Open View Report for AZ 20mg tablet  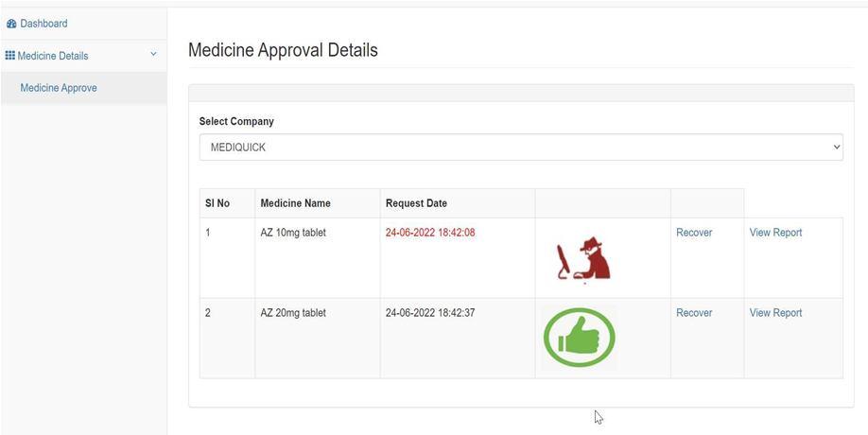click(775, 313)
